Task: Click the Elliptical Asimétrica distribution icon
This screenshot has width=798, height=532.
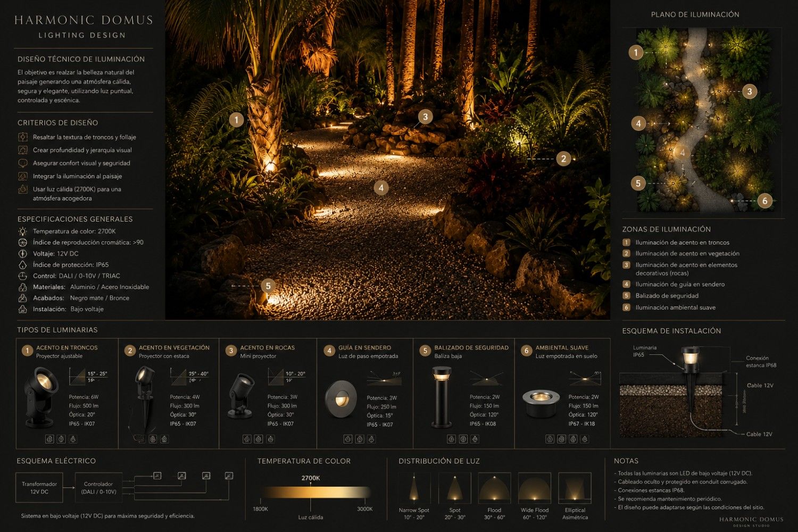Action: [575, 488]
